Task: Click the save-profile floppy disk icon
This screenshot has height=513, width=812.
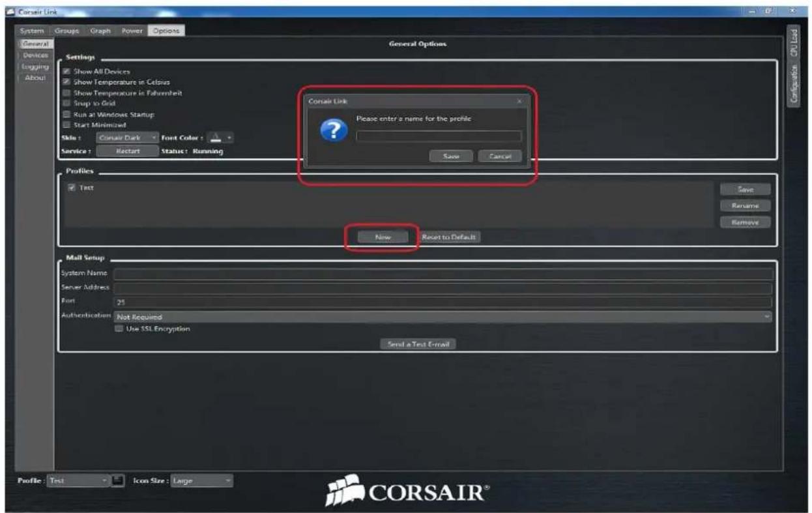Action: [x=117, y=481]
